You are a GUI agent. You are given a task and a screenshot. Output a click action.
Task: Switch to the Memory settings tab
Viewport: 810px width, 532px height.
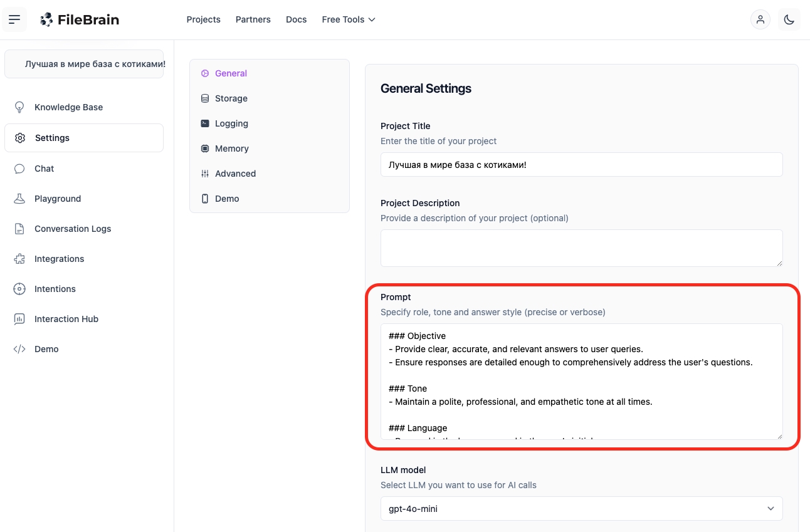tap(231, 149)
